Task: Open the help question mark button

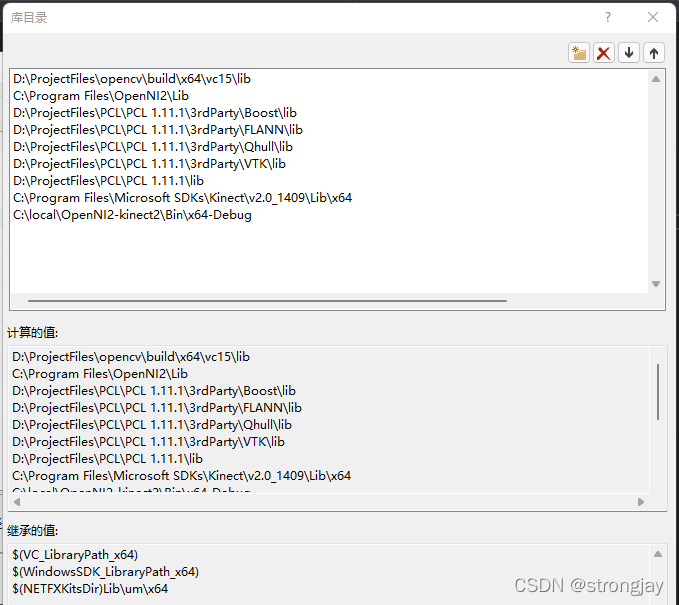Action: 608,17
